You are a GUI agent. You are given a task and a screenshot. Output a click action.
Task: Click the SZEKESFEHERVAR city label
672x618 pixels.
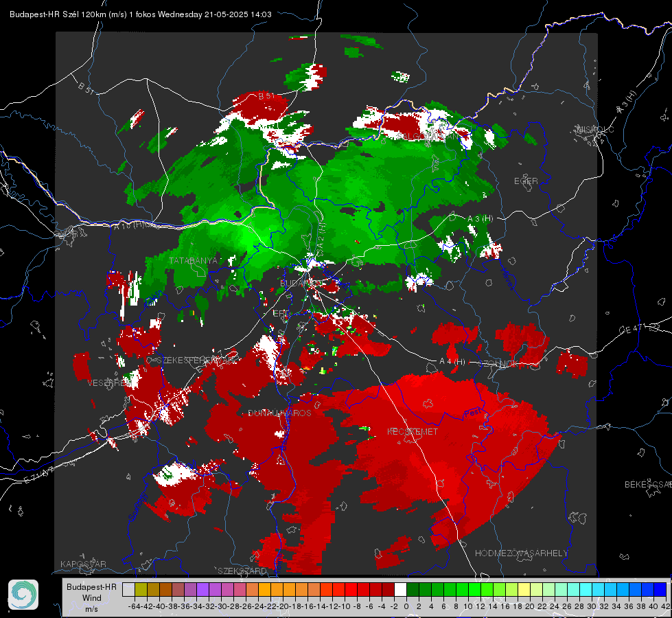(x=197, y=360)
